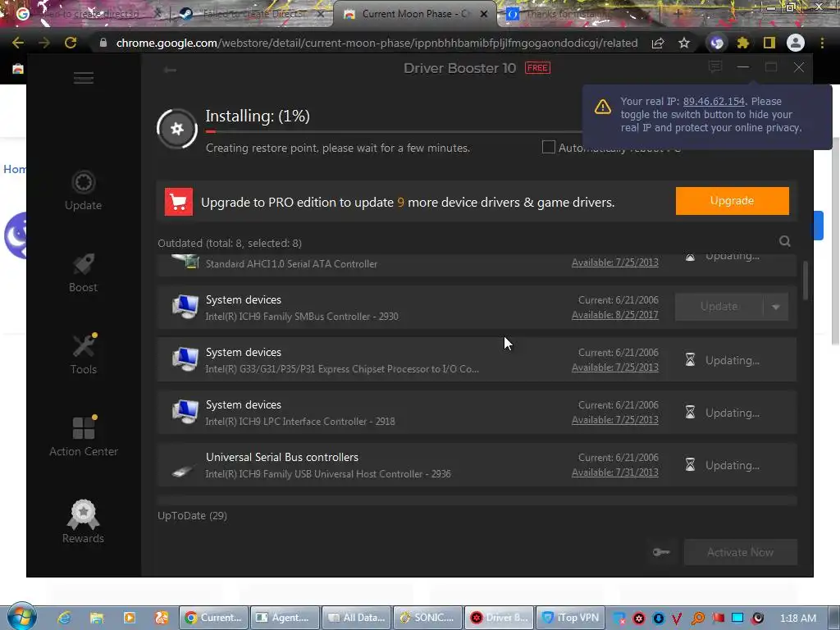Open Available 8/25/2017 driver details link
The height and width of the screenshot is (630, 840).
615,315
